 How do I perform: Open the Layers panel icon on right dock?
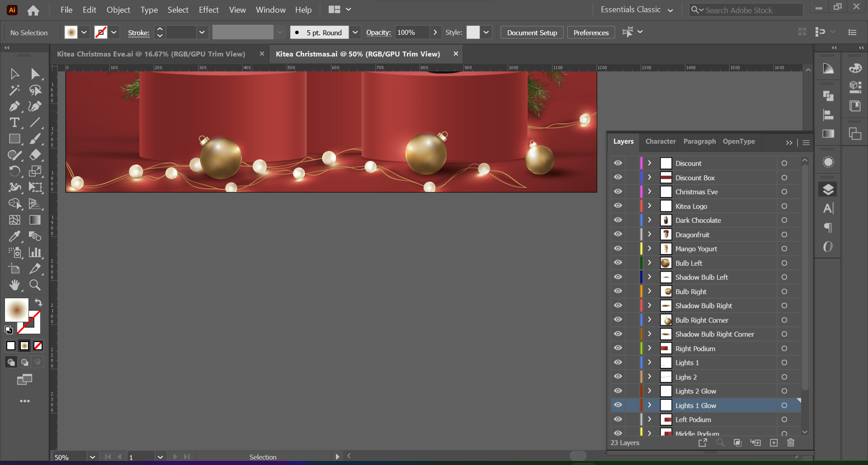click(828, 189)
